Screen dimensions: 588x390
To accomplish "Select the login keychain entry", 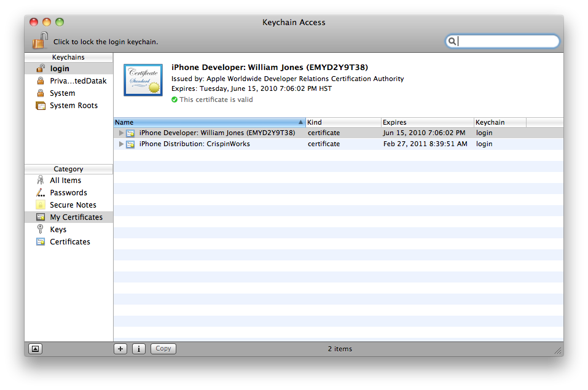I will [69, 68].
